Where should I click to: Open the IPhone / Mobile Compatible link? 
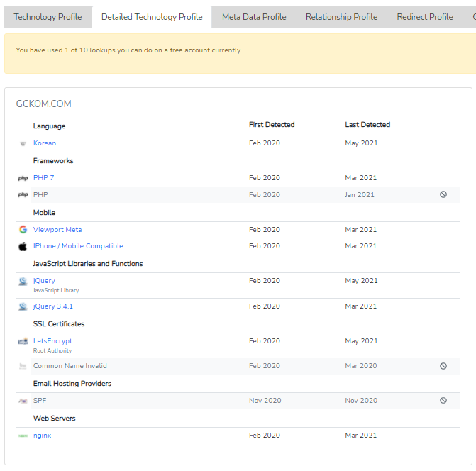(78, 246)
